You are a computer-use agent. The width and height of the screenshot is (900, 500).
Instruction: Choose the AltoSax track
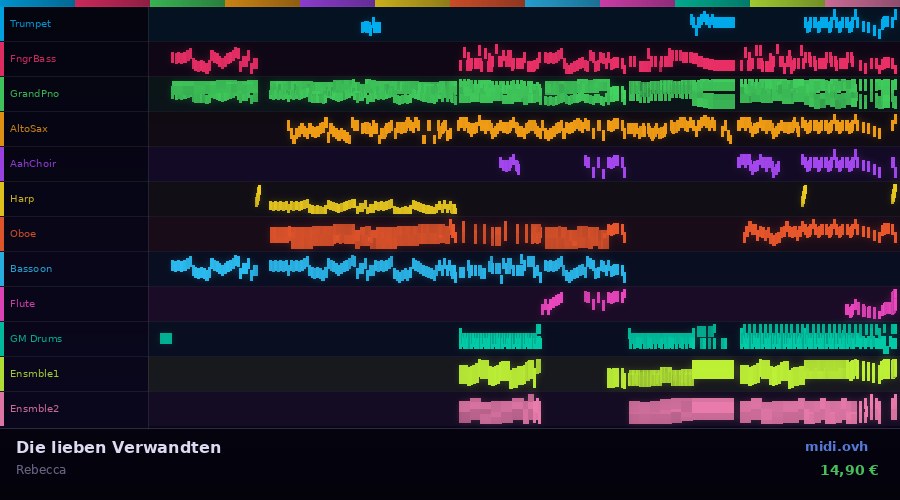29,129
